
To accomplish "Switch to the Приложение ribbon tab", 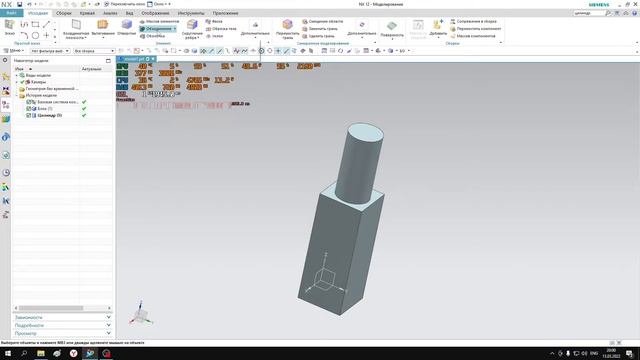I will coord(225,13).
